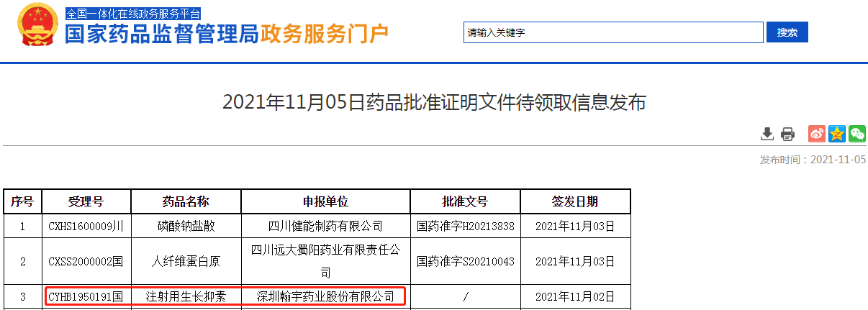The image size is (868, 310).
Task: Select acceptance number CXSS2000002国
Action: (x=86, y=261)
